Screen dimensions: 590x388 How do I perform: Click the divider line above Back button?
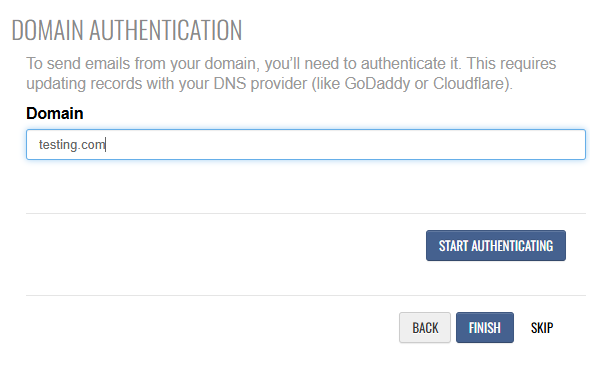[306, 295]
